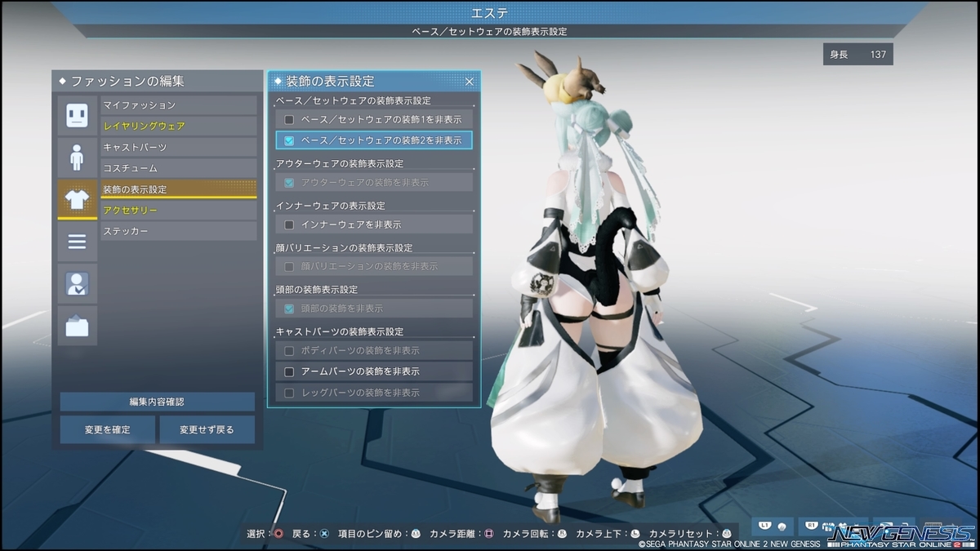Open マイファッション menu entry

179,105
